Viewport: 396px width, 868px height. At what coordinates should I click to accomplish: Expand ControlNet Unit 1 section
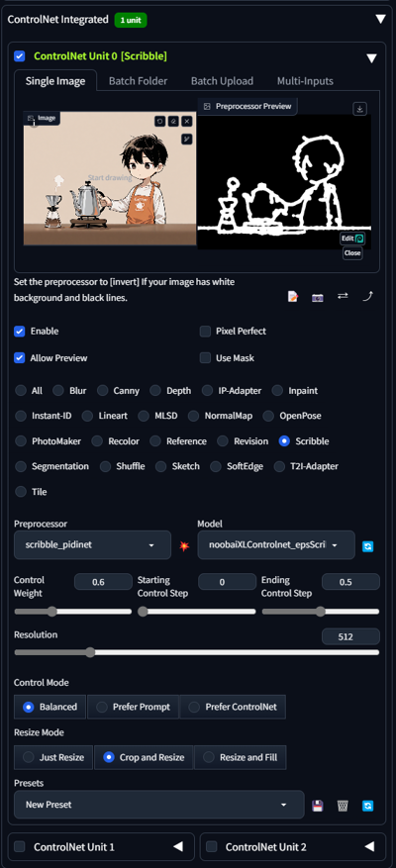pyautogui.click(x=101, y=847)
